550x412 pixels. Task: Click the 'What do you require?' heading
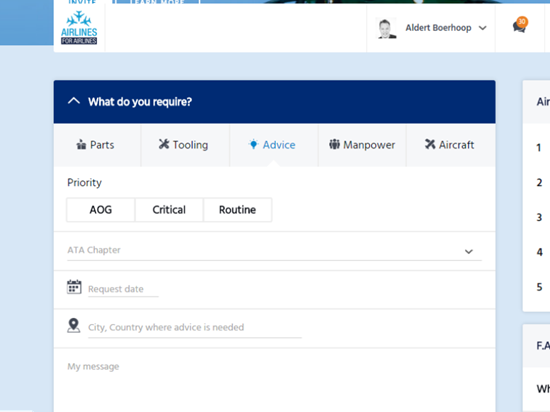pyautogui.click(x=140, y=102)
